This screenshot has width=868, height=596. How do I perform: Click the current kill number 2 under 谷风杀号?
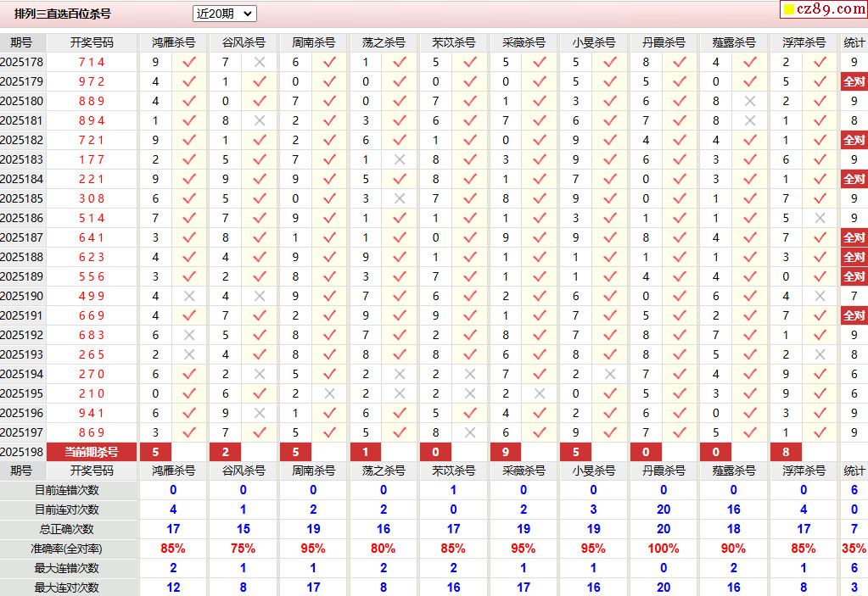pos(226,452)
